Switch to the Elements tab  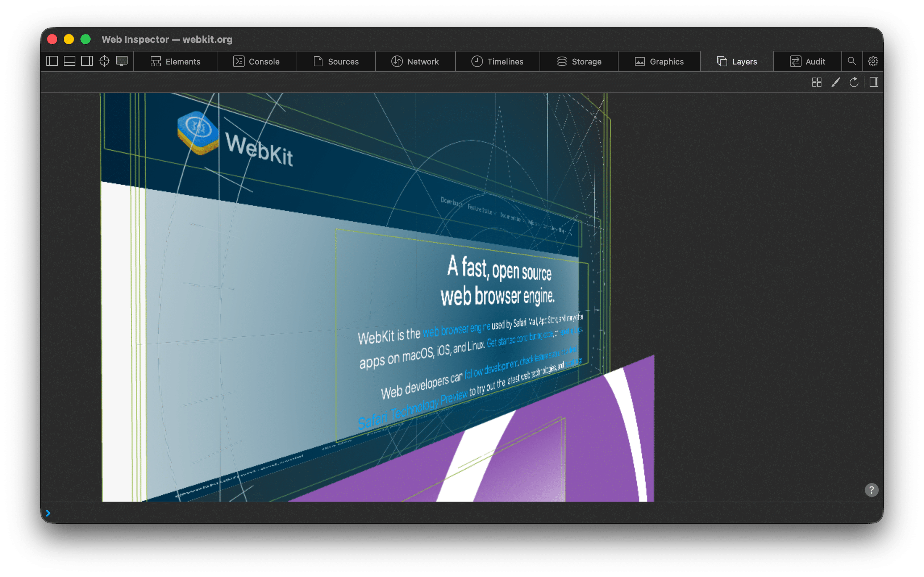click(x=175, y=62)
